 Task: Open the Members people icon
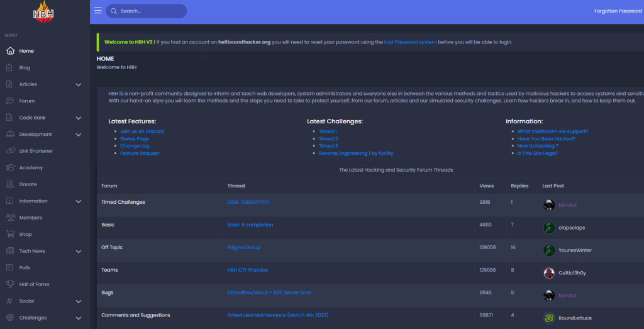point(9,218)
